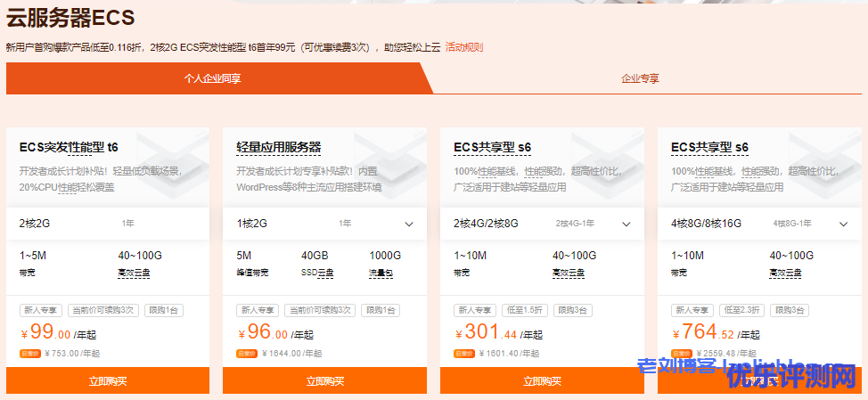Click 立即购买 under the ¥301.44 plan

542,380
